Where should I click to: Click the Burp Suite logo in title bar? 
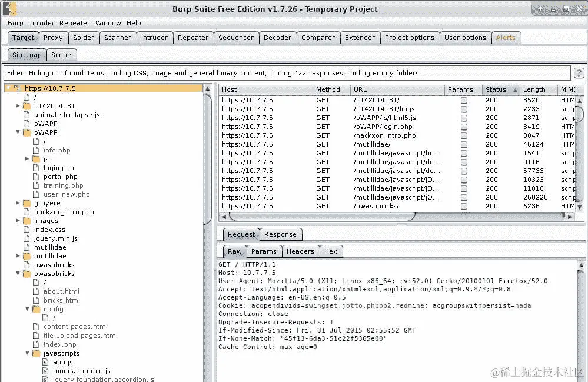(x=10, y=8)
